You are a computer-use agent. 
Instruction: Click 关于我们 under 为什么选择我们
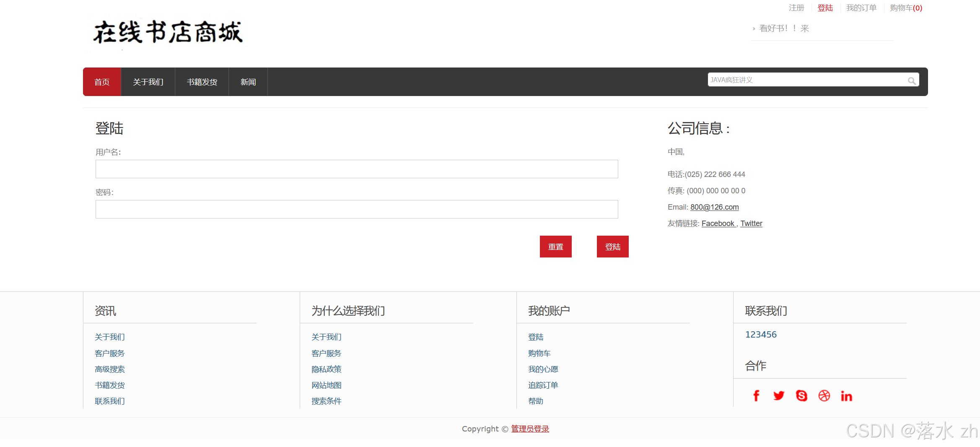pos(327,337)
